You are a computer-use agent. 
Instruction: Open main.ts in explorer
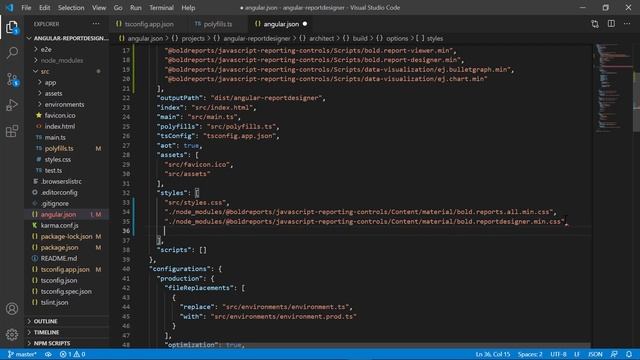pyautogui.click(x=55, y=138)
